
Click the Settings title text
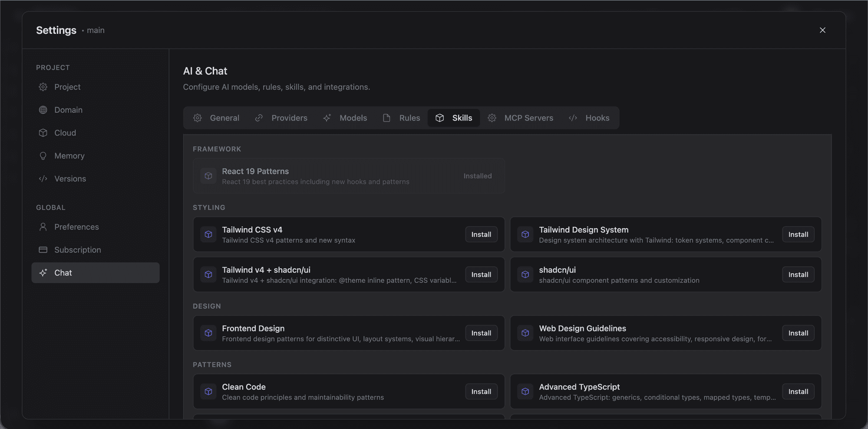point(56,30)
